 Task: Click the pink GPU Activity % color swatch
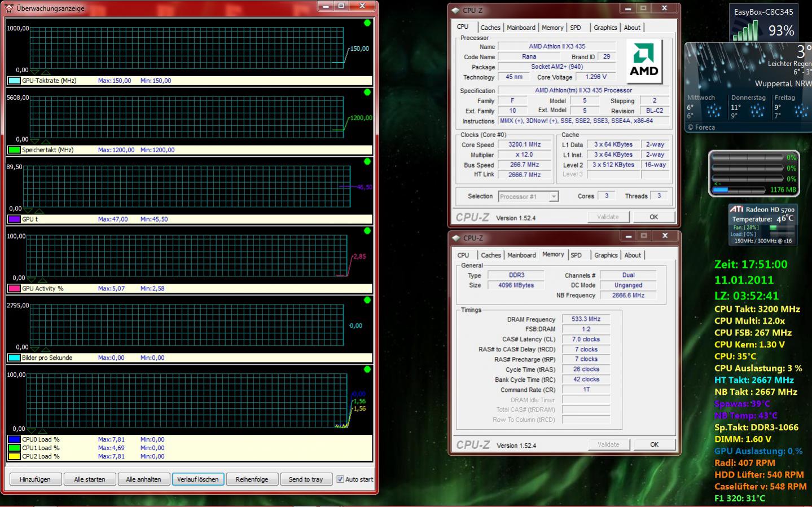[x=14, y=288]
